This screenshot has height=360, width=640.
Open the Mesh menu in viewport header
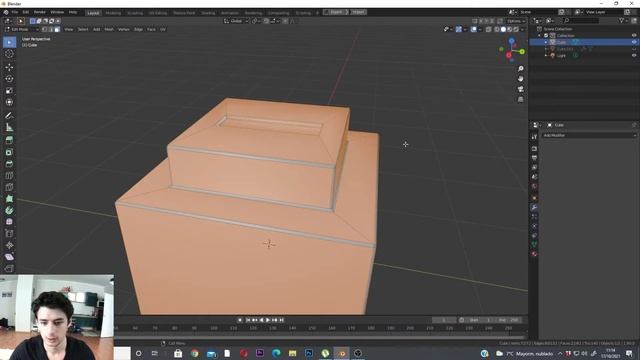(x=109, y=29)
